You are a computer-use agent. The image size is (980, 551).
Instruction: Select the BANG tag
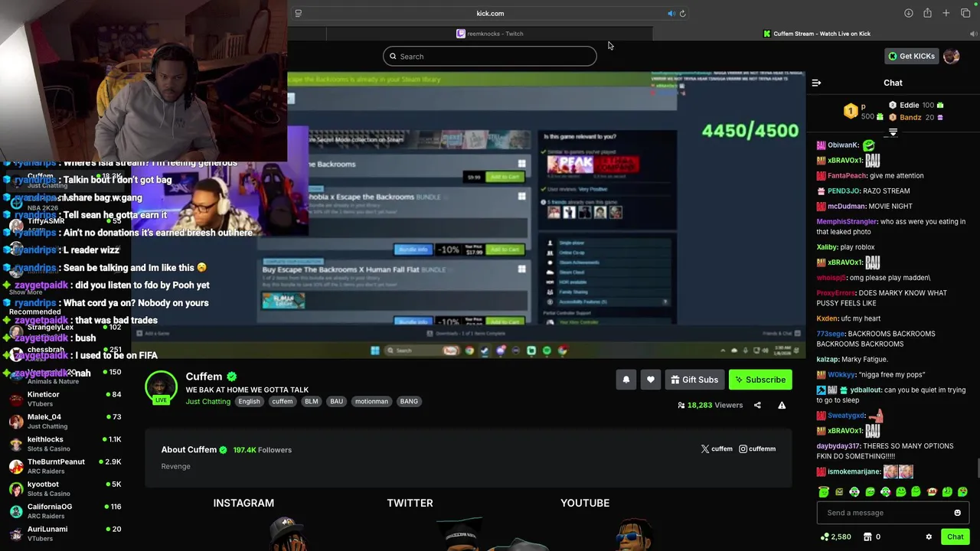[x=409, y=402]
